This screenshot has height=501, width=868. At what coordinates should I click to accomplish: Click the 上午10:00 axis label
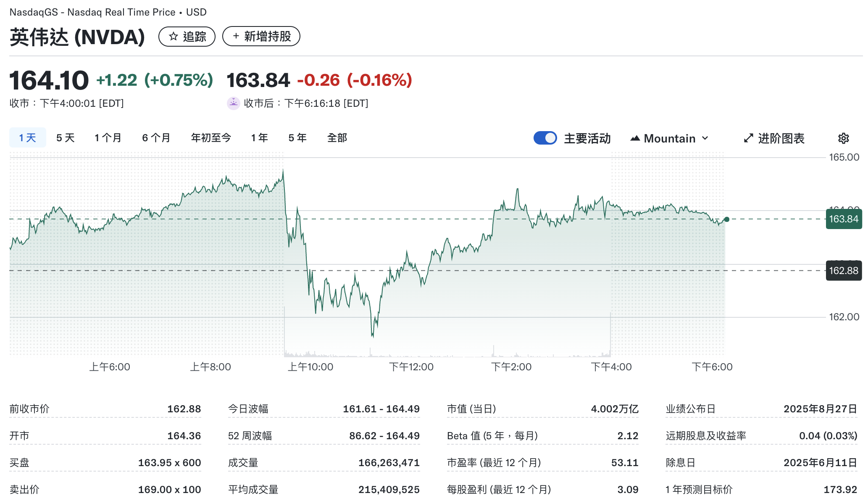coord(310,367)
